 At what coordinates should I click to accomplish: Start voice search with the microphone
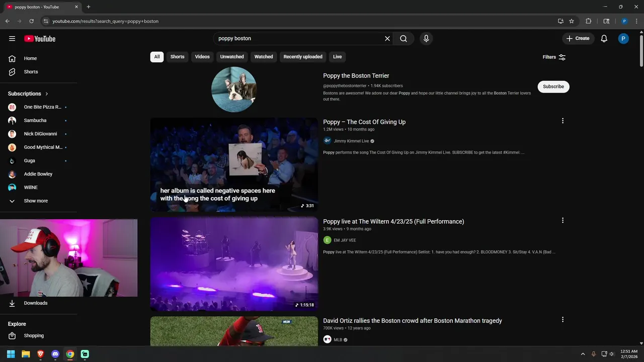pos(426,39)
